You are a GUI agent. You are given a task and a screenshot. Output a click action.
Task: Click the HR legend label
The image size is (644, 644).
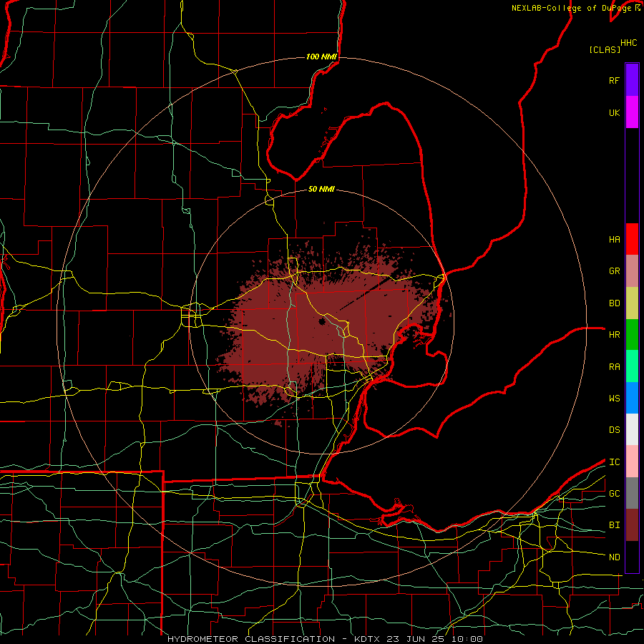614,335
